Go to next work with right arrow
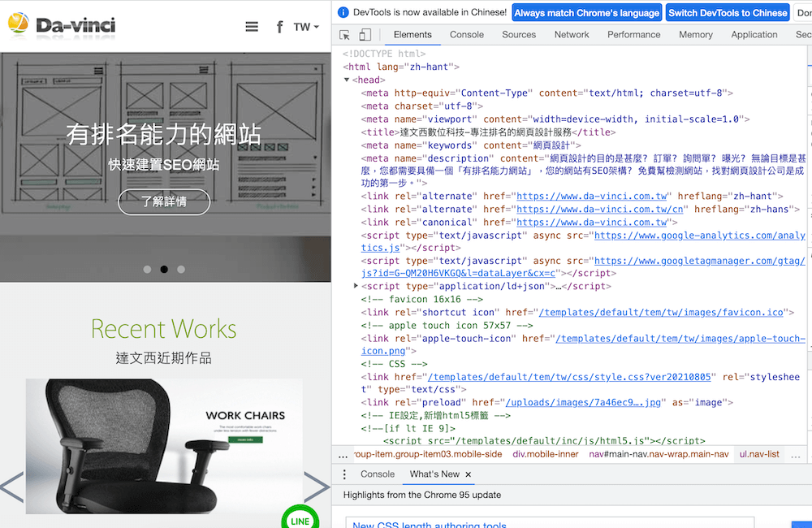 click(x=315, y=487)
